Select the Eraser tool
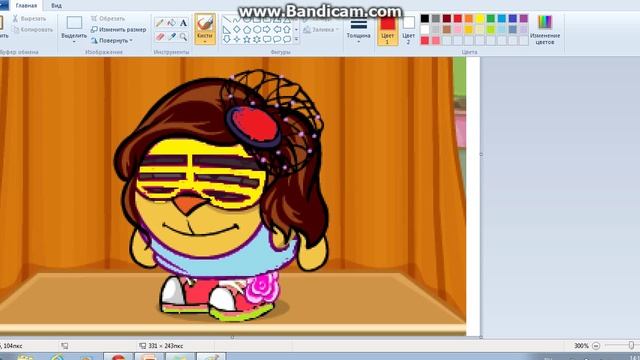Screen dimensions: 640x360 click(160, 37)
